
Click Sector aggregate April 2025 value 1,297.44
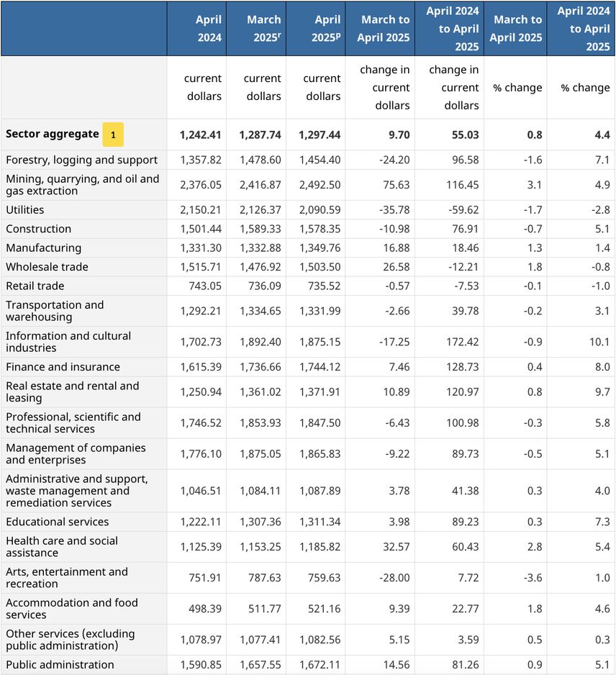click(317, 135)
